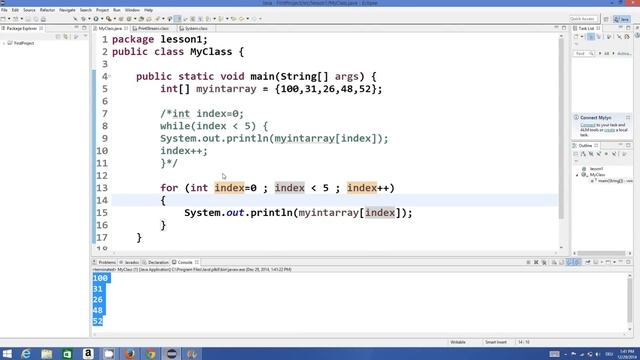Open the Amazon taskbar icon
Image resolution: width=640 pixels, height=360 pixels.
(88, 353)
